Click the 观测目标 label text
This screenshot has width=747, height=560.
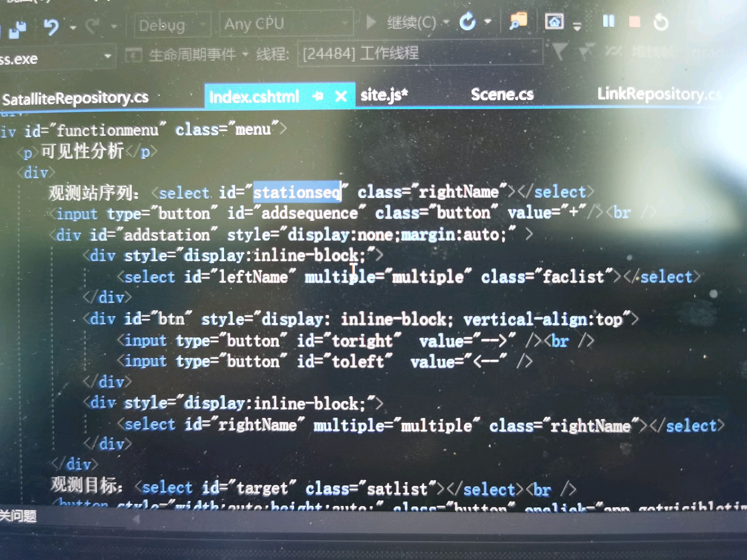coord(86,485)
